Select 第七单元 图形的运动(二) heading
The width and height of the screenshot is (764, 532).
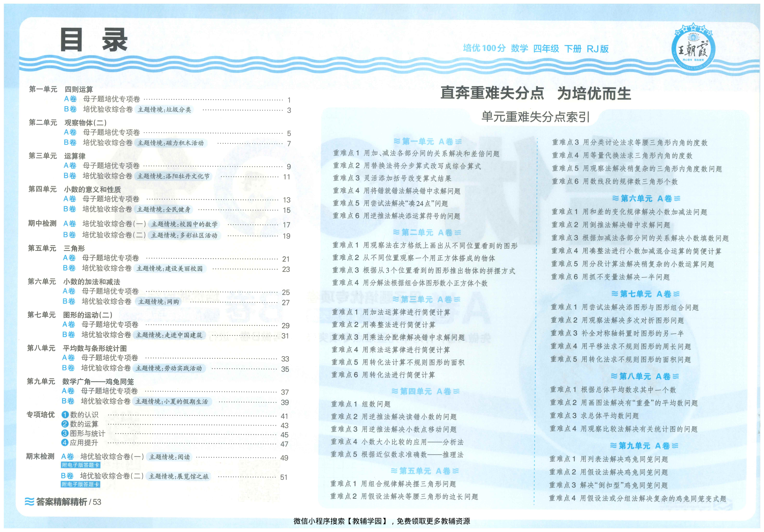point(70,315)
